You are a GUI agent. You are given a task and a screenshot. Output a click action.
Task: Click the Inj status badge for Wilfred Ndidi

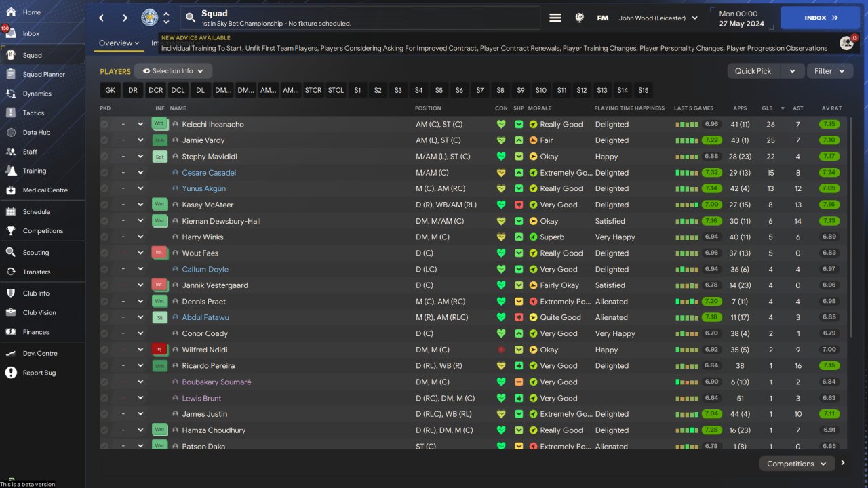pos(159,350)
